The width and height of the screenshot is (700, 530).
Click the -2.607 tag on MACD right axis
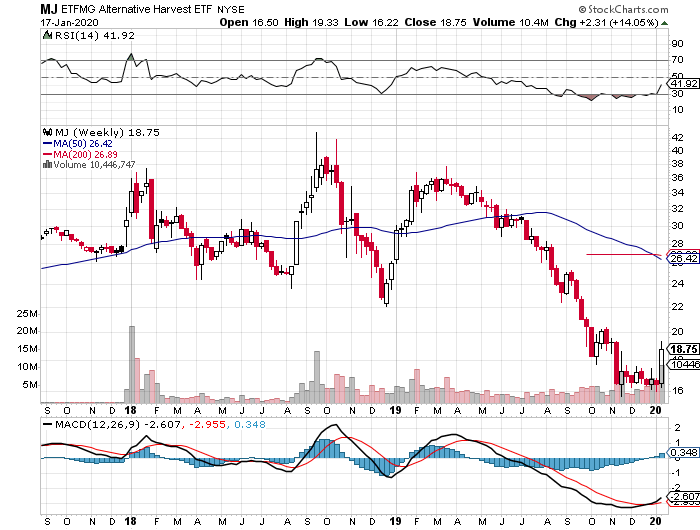683,497
